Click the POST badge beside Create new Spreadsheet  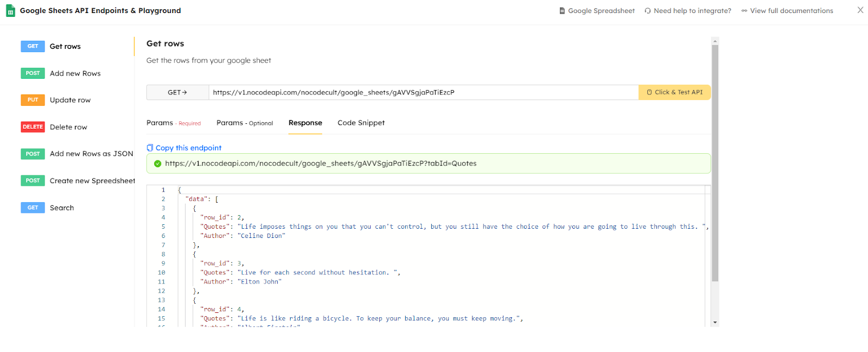[33, 181]
